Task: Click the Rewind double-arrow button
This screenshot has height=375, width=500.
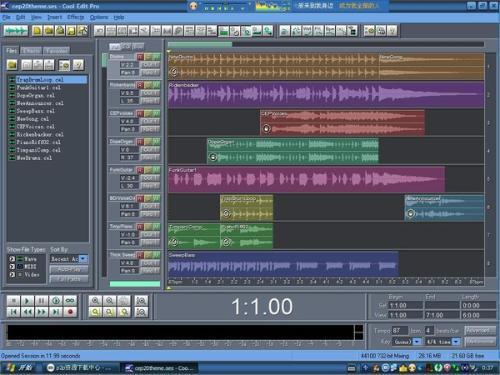Action: click(x=27, y=312)
